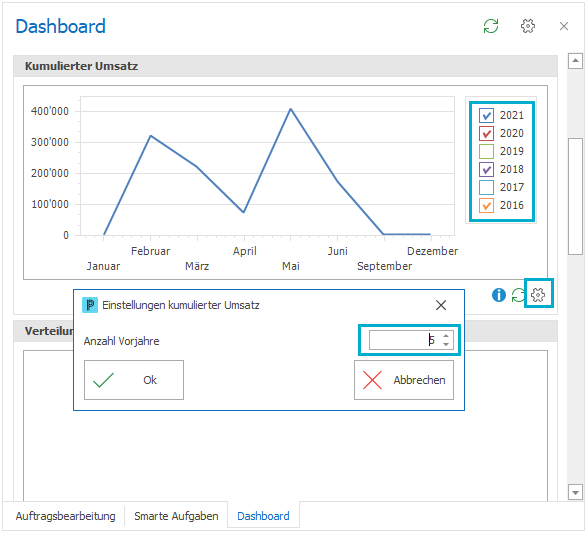Click the Dashboard title text
This screenshot has height=533, width=587.
(x=61, y=26)
